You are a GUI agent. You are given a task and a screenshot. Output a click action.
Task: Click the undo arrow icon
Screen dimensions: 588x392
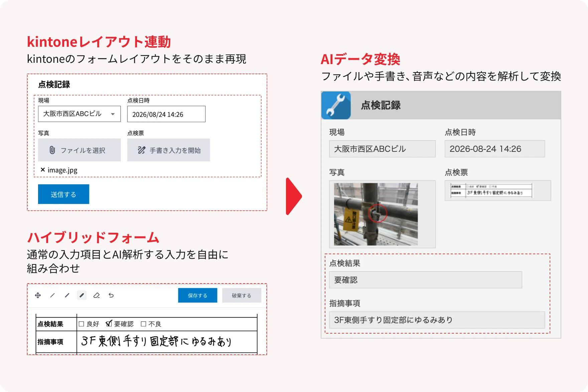111,295
